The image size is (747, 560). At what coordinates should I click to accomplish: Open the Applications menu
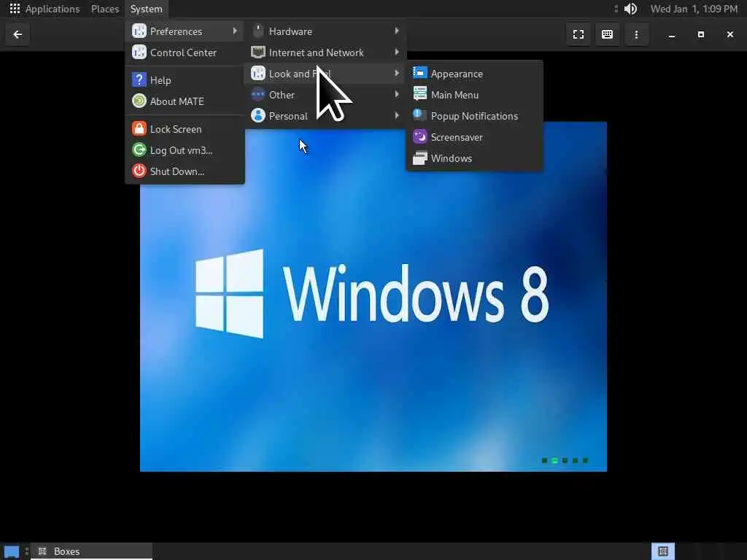click(x=53, y=9)
